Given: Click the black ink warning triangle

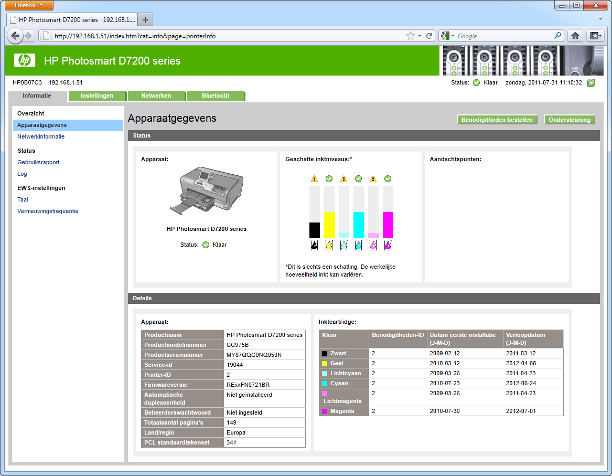Looking at the screenshot, I should click(313, 179).
